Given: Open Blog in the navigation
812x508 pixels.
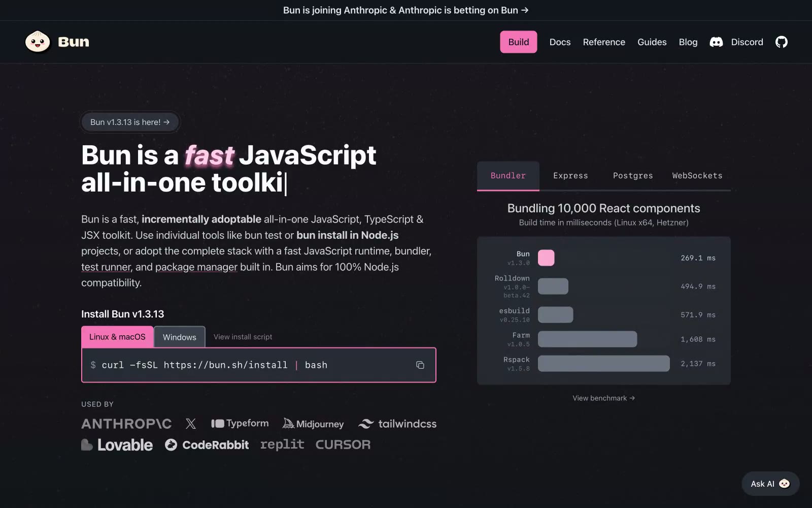Looking at the screenshot, I should click(688, 42).
